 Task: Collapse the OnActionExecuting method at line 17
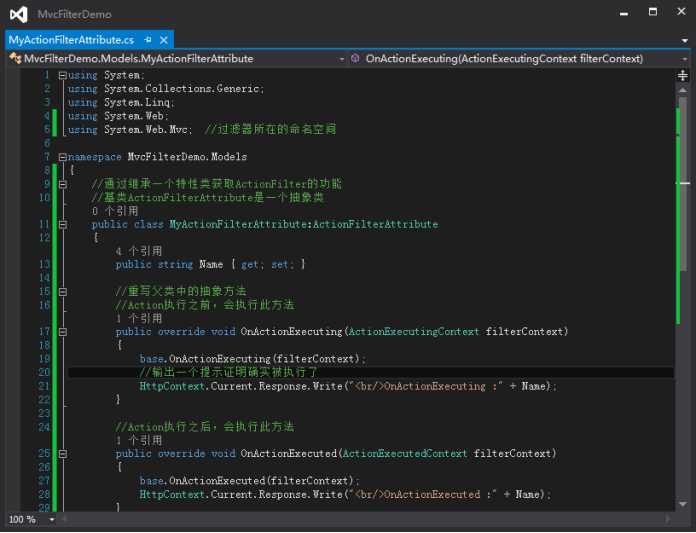pyautogui.click(x=63, y=332)
